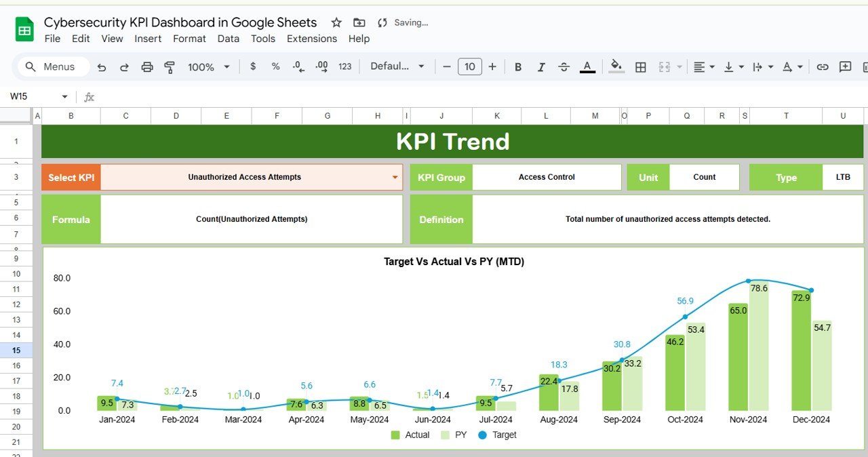868x457 pixels.
Task: Open the Select KPI dropdown arrow
Action: click(395, 178)
